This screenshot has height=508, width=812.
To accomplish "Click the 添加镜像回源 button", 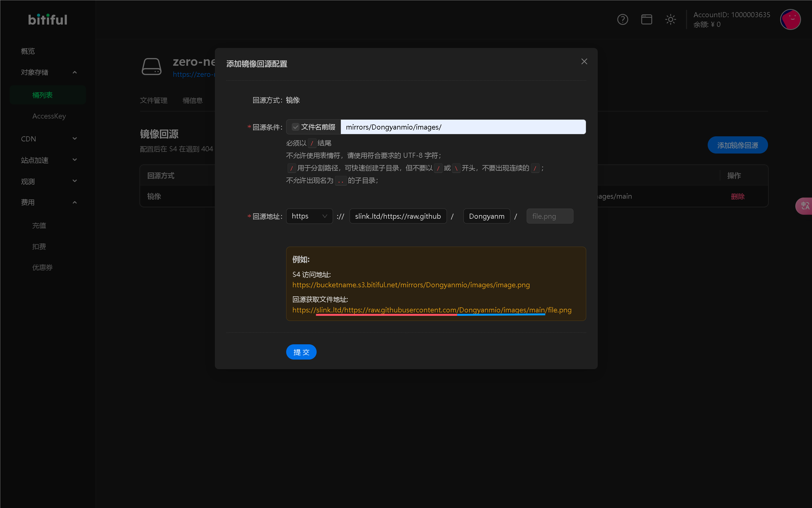I will pos(738,145).
